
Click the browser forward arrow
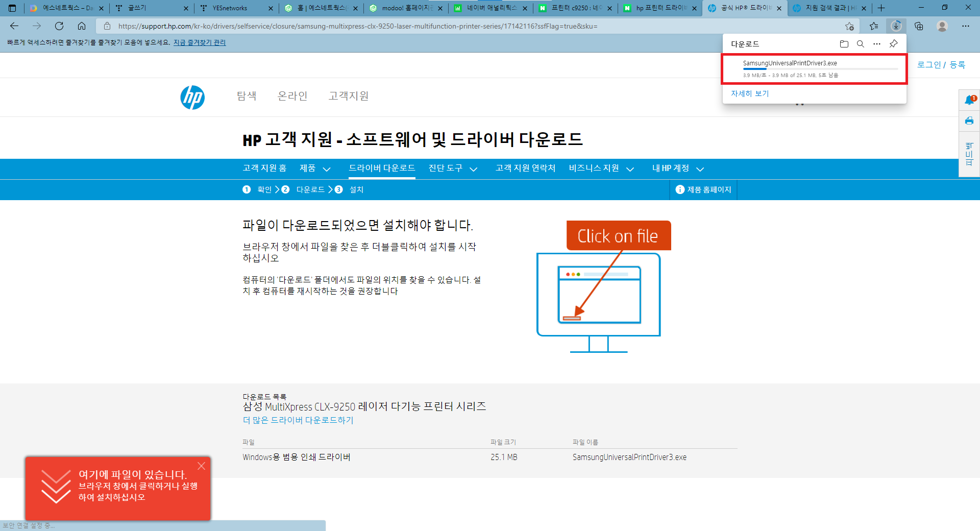pos(37,26)
